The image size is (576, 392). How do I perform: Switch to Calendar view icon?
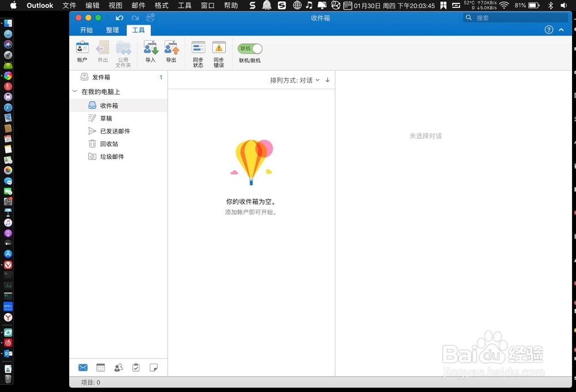100,367
